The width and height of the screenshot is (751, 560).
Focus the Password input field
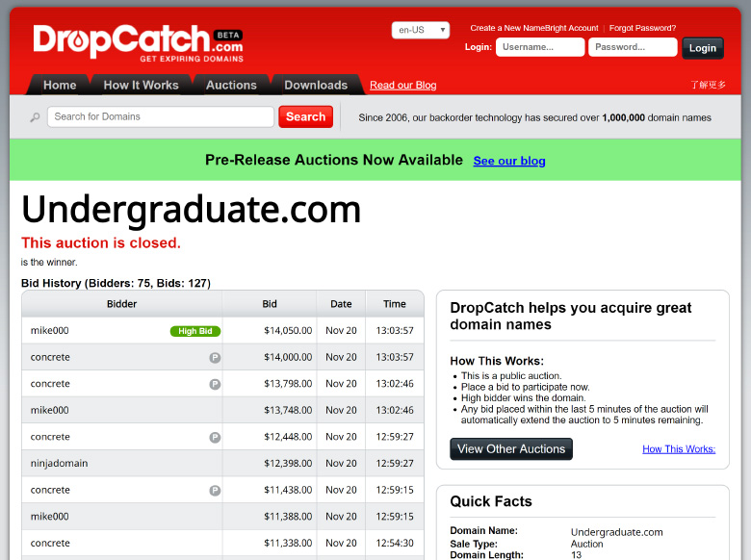point(633,47)
